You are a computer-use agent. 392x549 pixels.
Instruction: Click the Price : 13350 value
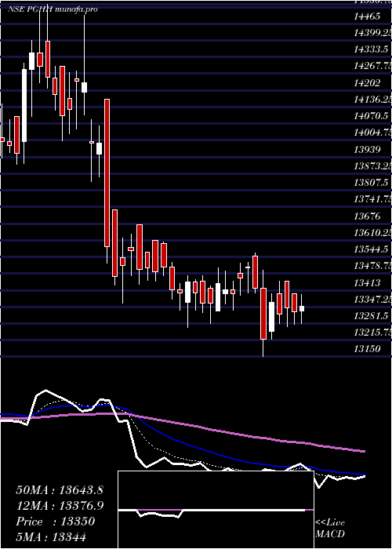[56, 522]
